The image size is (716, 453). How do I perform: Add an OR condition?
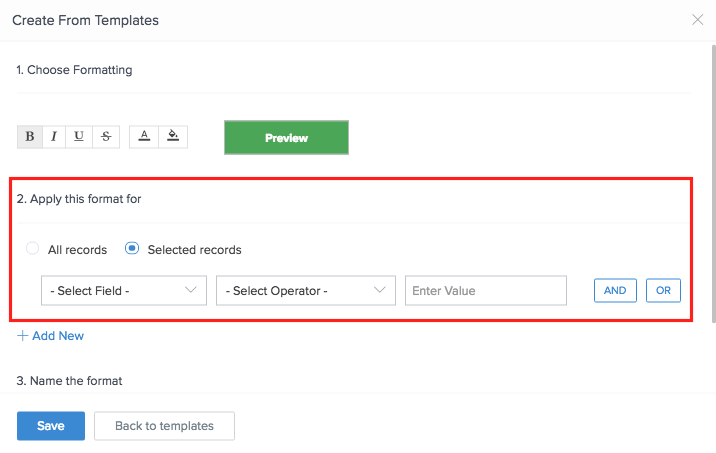coord(663,290)
